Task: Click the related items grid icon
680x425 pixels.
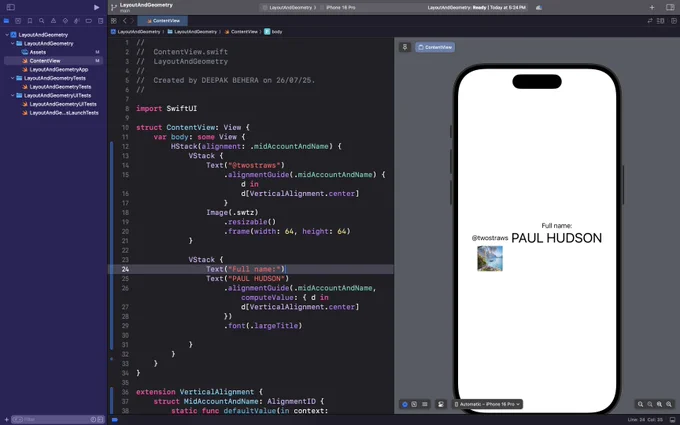Action: click(x=114, y=21)
